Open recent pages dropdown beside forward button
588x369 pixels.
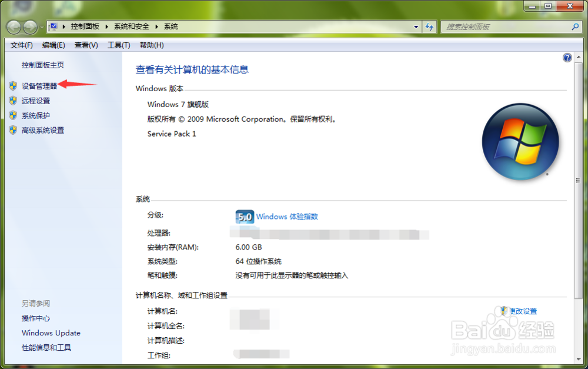click(42, 27)
